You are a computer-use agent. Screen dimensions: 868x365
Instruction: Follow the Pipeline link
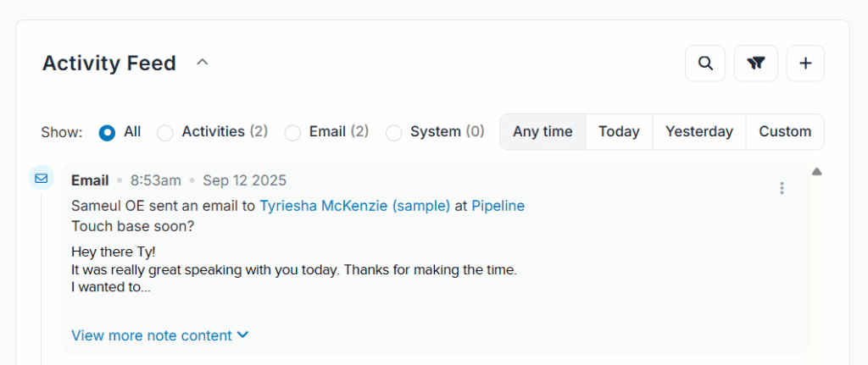point(498,206)
